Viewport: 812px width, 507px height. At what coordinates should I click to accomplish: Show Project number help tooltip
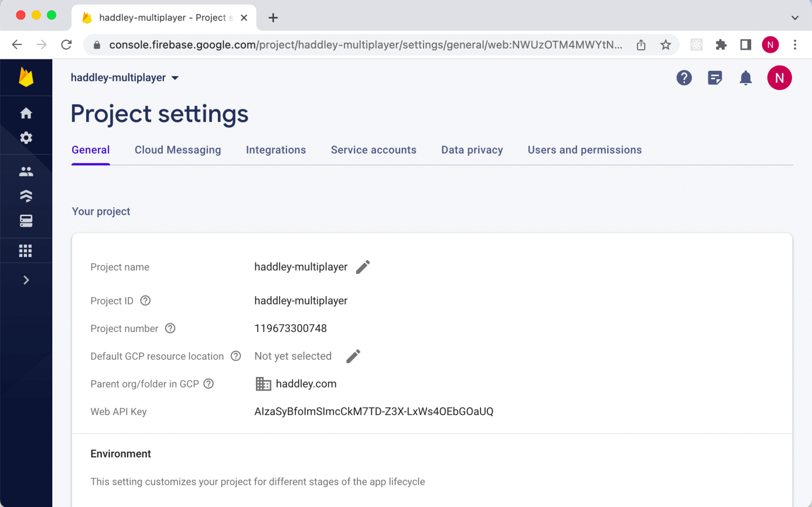click(170, 328)
